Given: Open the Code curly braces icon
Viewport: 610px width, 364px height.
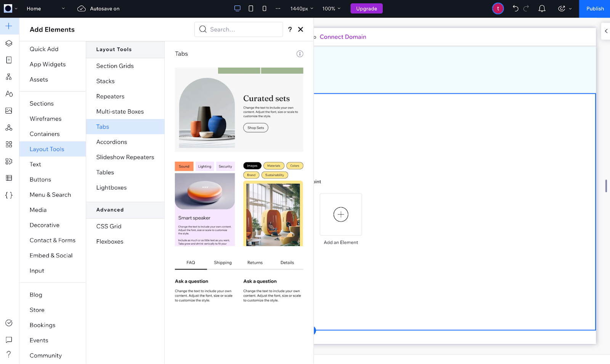Looking at the screenshot, I should [9, 195].
